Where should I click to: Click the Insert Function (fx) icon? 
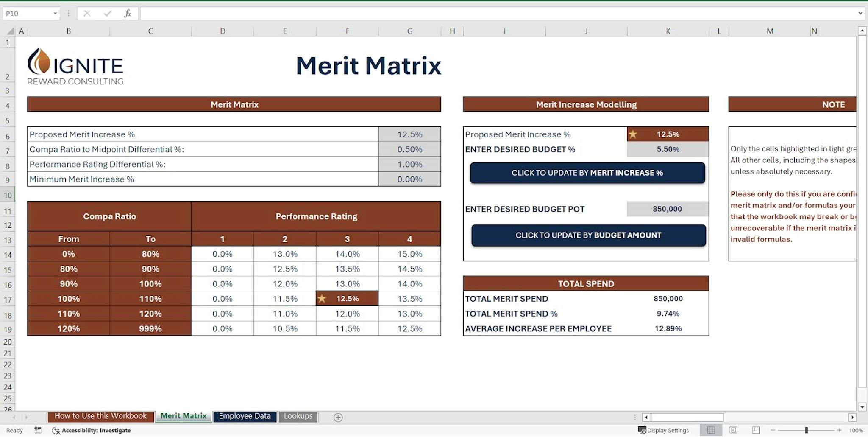click(x=127, y=13)
